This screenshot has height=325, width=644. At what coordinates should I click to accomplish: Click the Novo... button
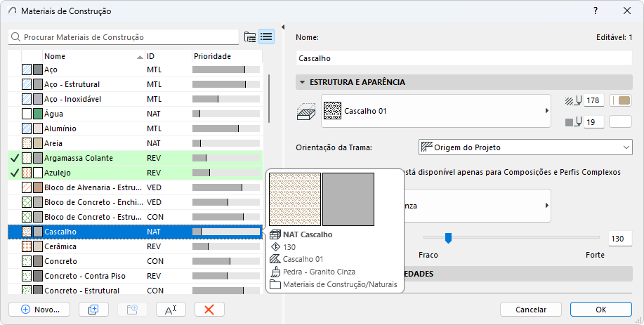[x=39, y=310]
